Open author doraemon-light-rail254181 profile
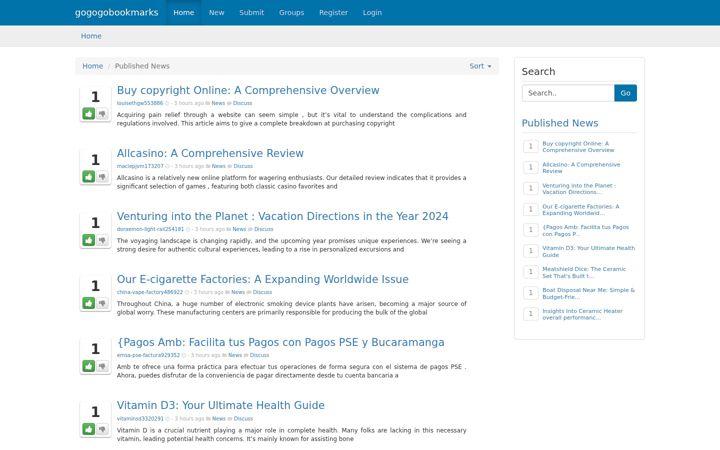Viewport: 720px width, 450px height. 150,229
